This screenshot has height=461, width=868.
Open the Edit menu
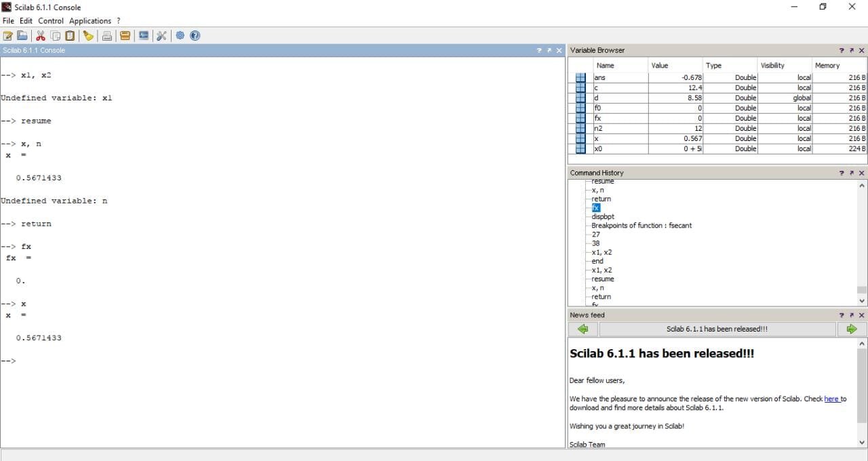click(26, 21)
